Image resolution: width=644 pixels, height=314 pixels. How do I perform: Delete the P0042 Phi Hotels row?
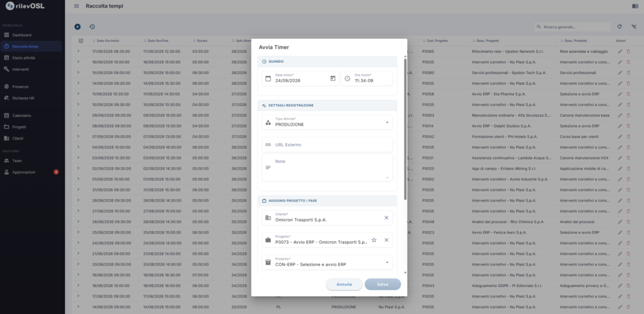pyautogui.click(x=628, y=136)
